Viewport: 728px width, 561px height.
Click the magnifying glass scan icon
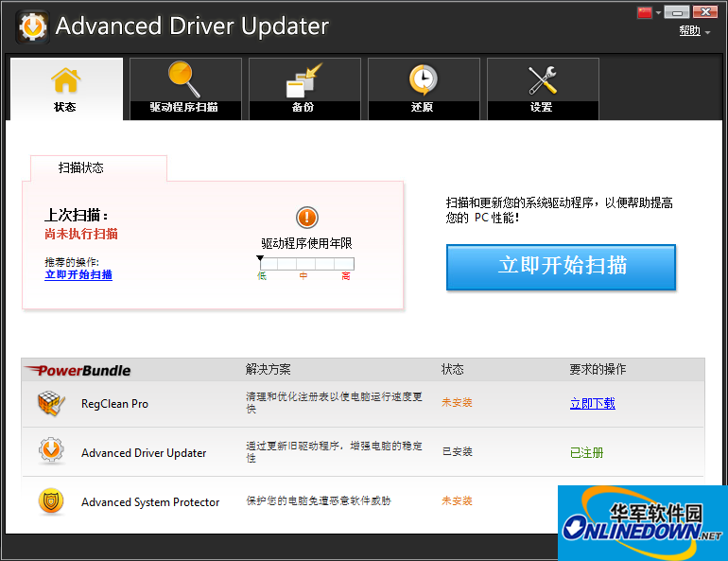[183, 79]
